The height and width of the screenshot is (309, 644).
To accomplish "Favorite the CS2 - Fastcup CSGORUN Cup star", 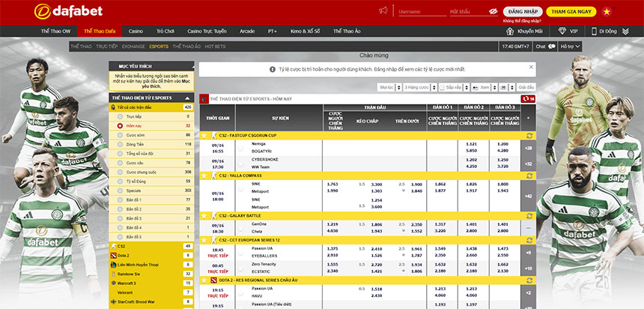I will pos(204,135).
